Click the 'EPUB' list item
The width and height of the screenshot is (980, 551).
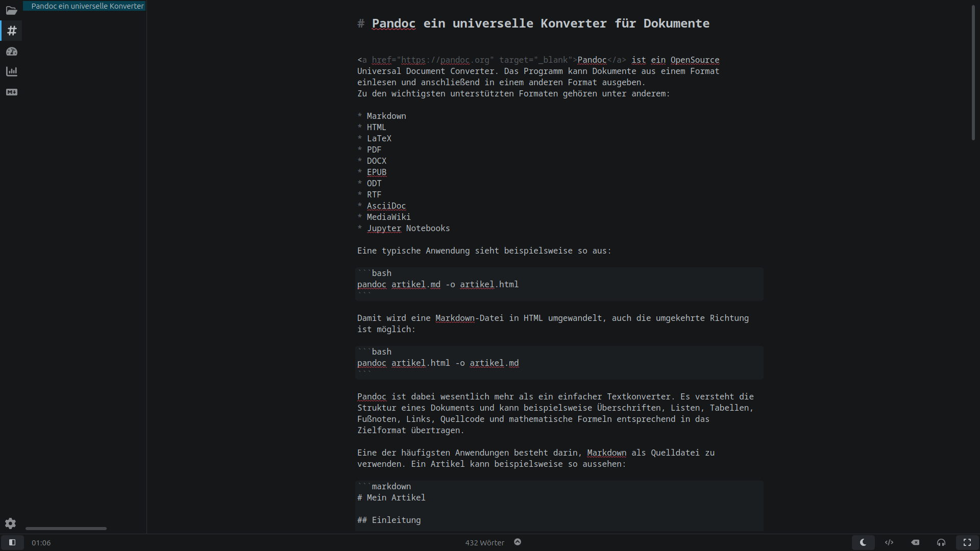(x=376, y=172)
